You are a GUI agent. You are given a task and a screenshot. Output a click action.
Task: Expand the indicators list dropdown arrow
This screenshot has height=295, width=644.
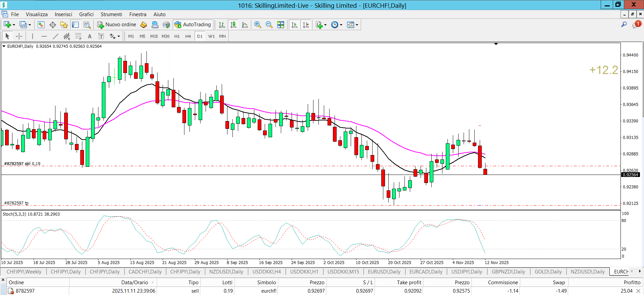(x=325, y=25)
